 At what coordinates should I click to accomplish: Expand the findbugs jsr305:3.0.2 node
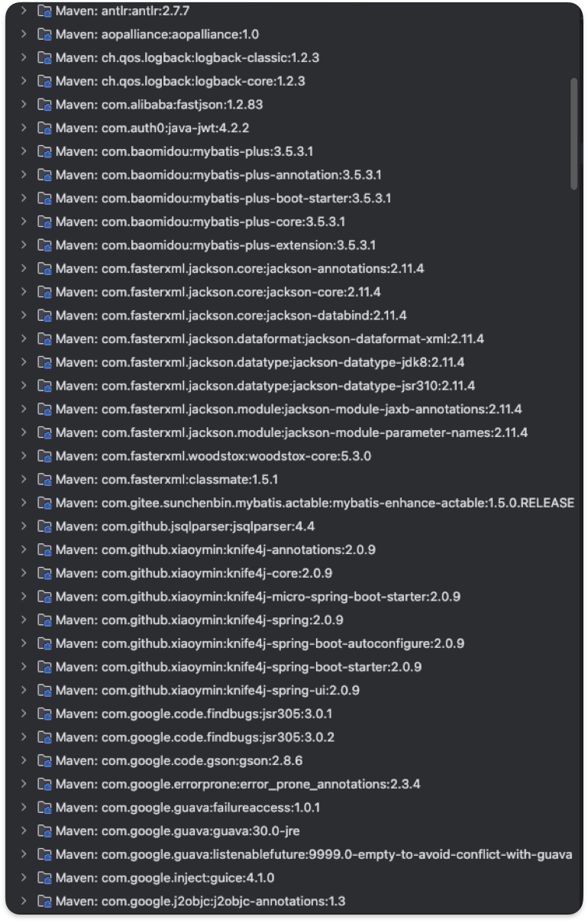(x=24, y=737)
